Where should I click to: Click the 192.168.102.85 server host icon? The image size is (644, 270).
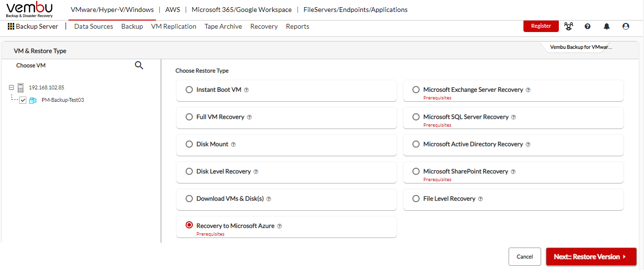click(x=21, y=87)
